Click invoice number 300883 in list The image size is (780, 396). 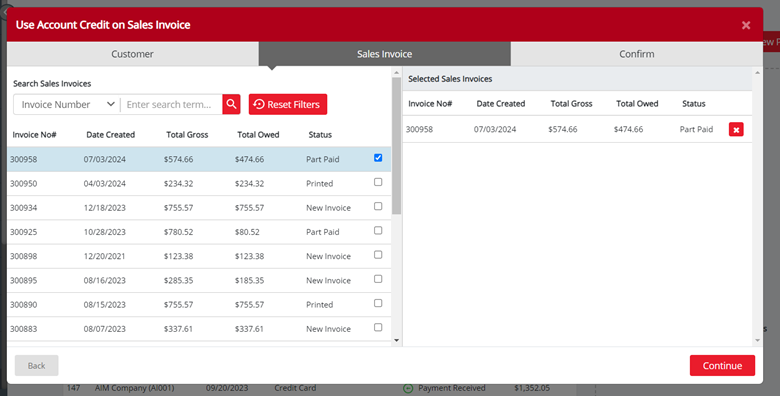(x=23, y=329)
